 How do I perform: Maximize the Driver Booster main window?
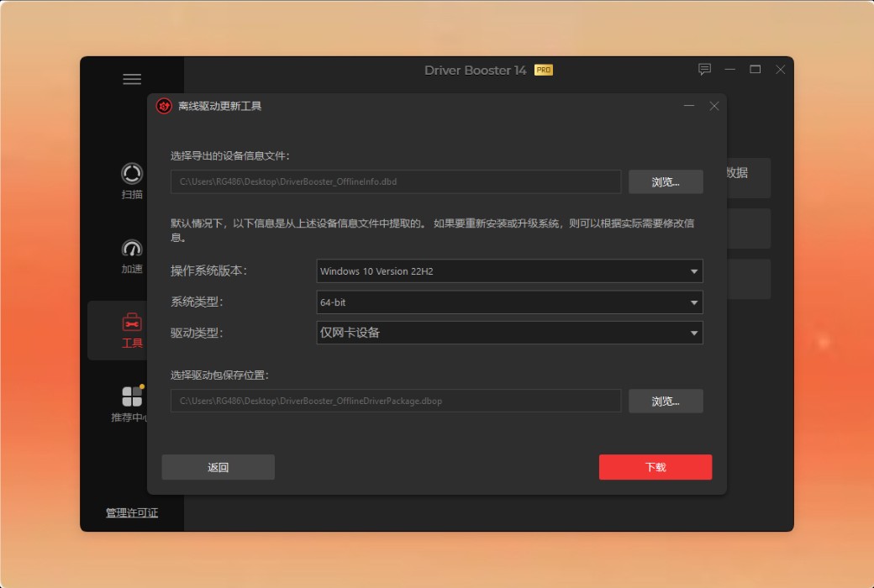click(x=756, y=70)
